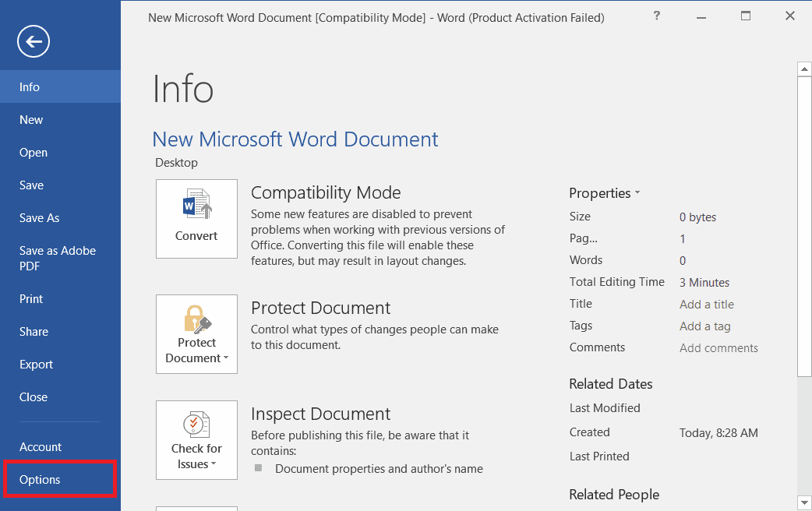
Task: Click 'Document properties and author's name' item
Action: pos(379,468)
